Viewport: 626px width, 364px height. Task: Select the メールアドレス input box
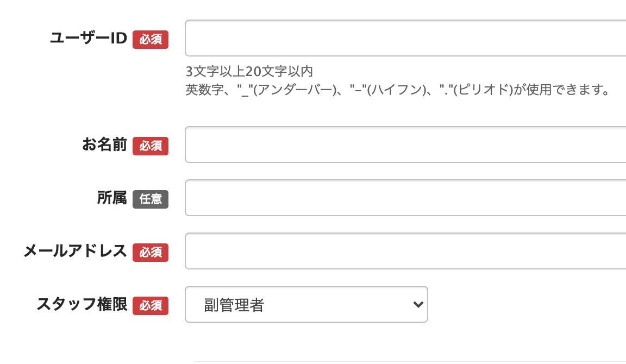(405, 251)
